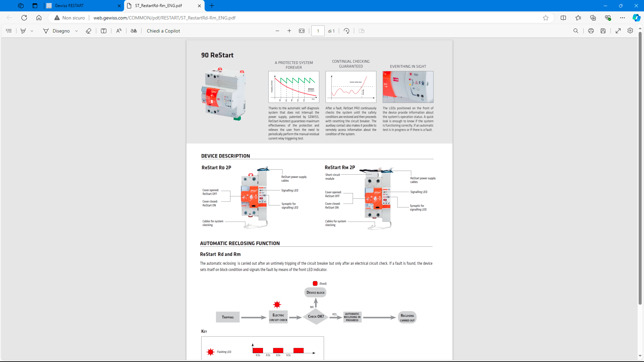This screenshot has height=362, width=644.
Task: Add page to favorites star
Action: (546, 18)
